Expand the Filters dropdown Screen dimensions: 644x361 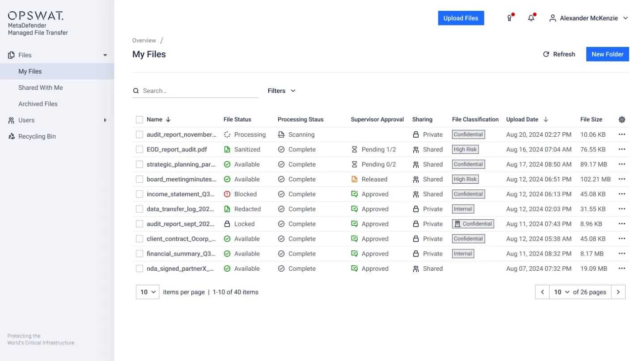(282, 91)
